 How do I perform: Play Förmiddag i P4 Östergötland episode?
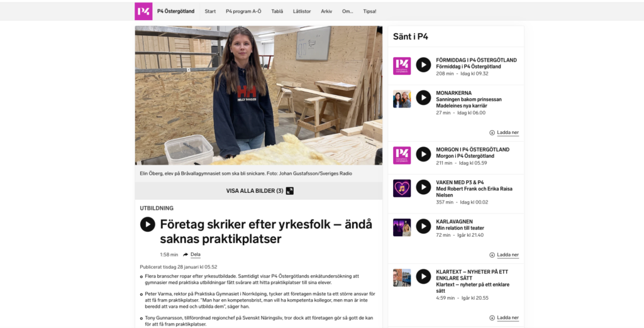[423, 65]
